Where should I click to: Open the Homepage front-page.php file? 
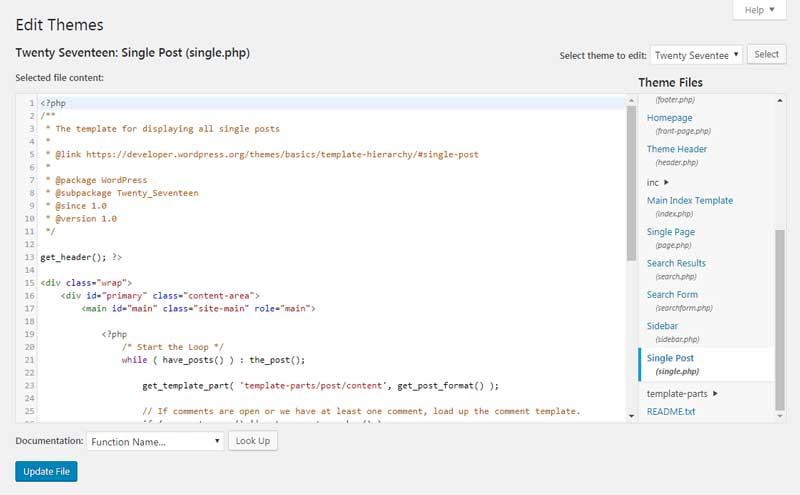[670, 118]
